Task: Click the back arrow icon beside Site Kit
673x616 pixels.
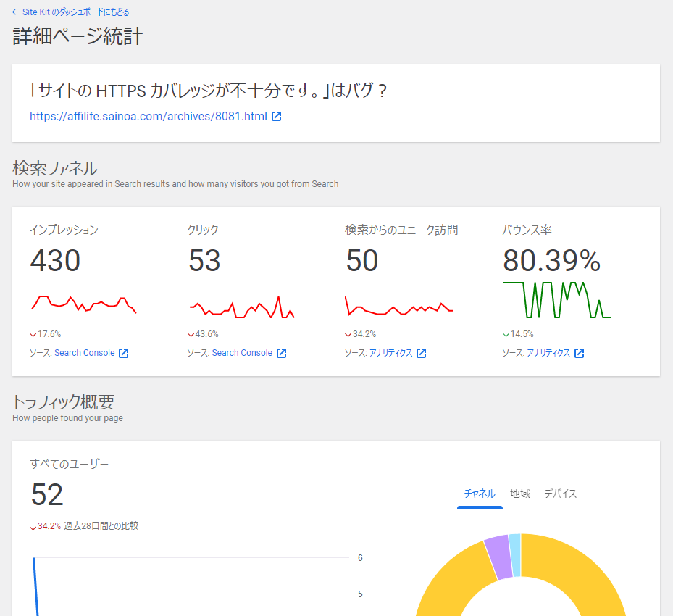Action: (15, 12)
